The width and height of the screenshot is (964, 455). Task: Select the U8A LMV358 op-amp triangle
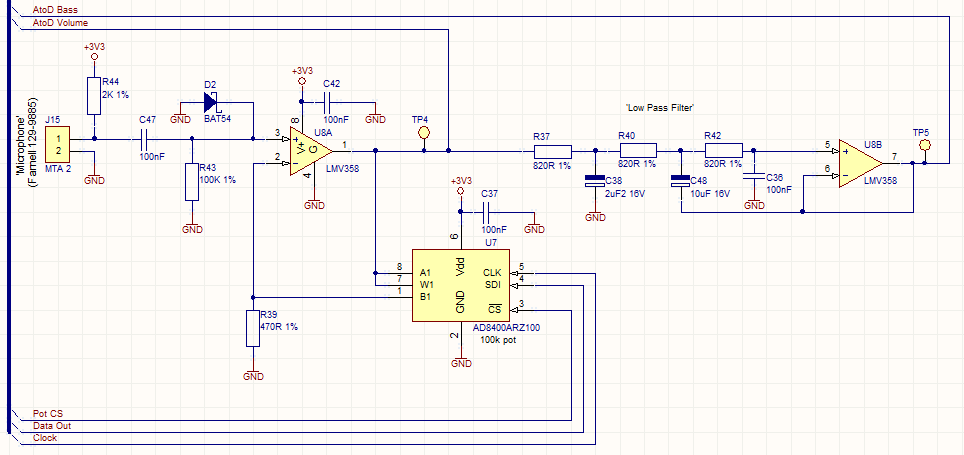coord(307,150)
